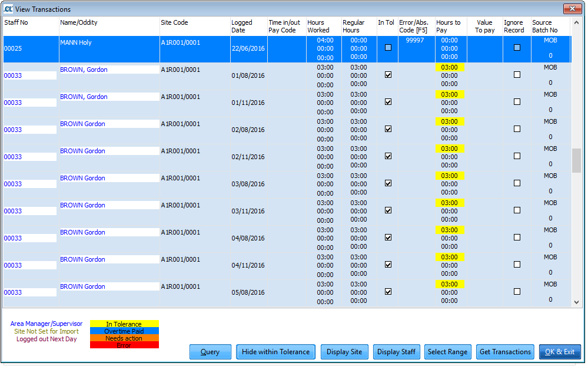Viewport: 588px width, 366px height.
Task: Open the Select Range options
Action: point(447,351)
